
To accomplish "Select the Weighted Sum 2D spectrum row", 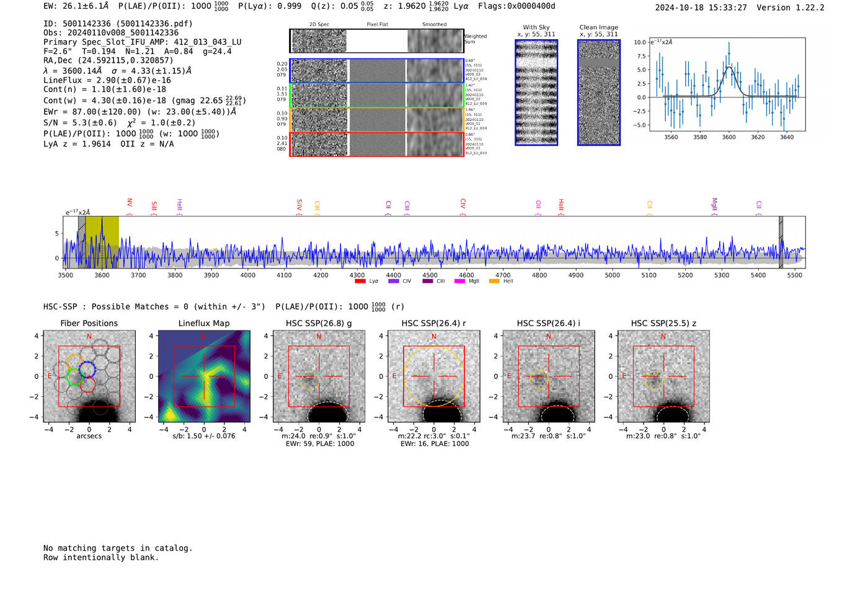I will 377,41.
